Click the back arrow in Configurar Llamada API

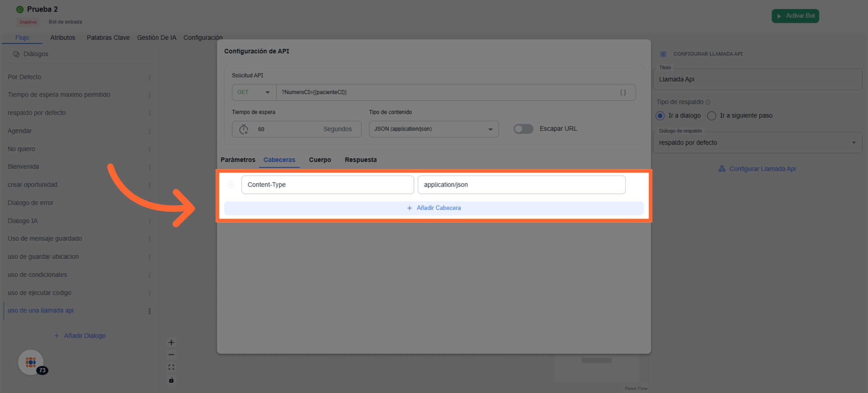(663, 54)
